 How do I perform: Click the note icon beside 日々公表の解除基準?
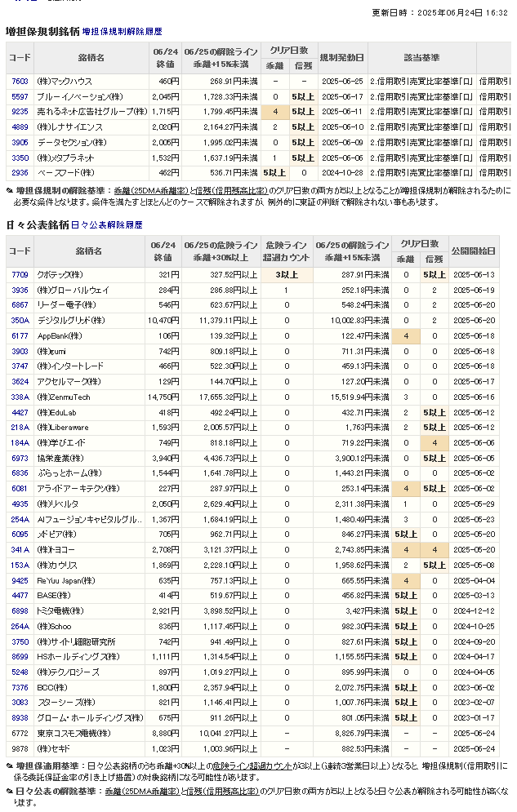tap(9, 792)
